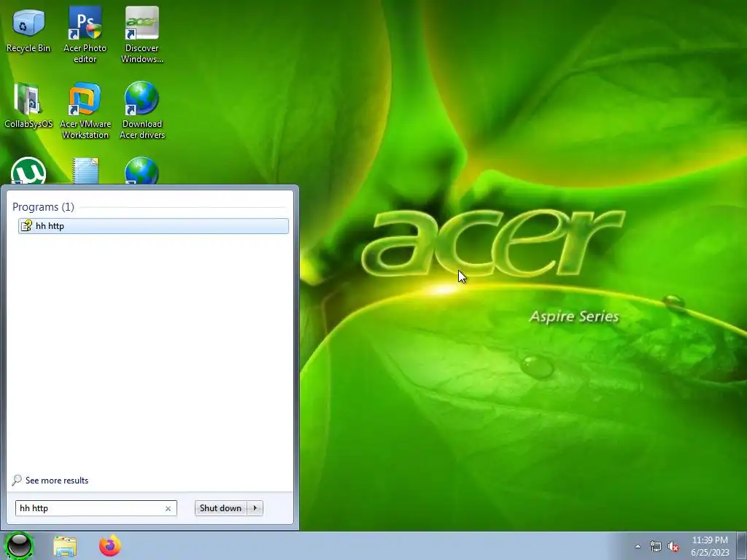Click the 'hh http' result icon
The height and width of the screenshot is (560, 747).
27,226
